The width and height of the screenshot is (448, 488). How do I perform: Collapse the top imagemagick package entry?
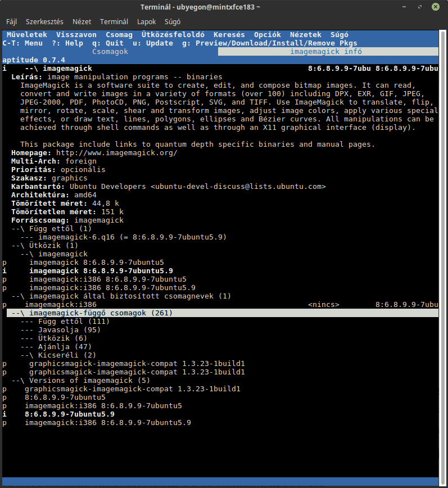tap(220, 68)
